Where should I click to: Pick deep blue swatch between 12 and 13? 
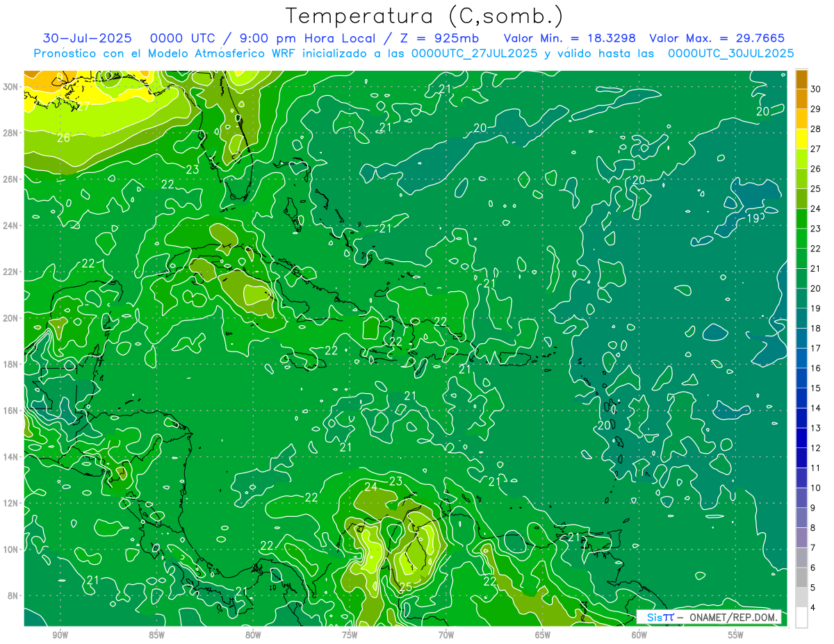pos(801,438)
